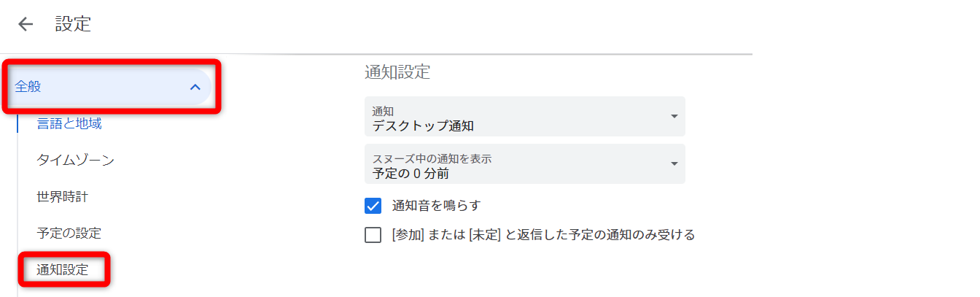Viewport: 980px width, 297px height.
Task: Click the 通知音を鳴らす label text
Action: [436, 206]
